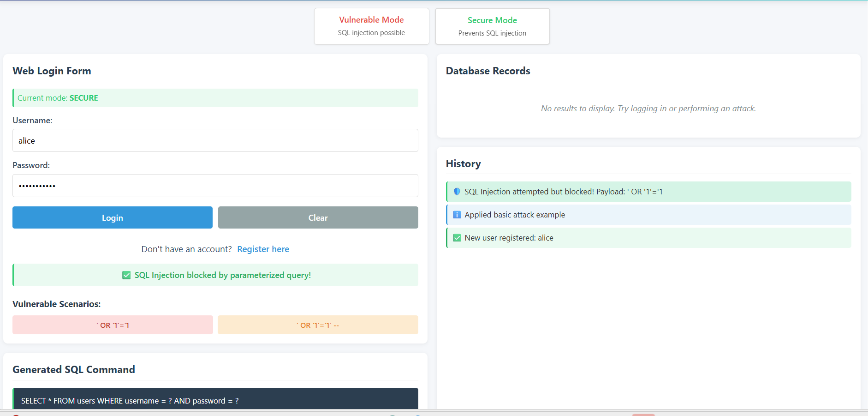Focus the Username input containing alice

[215, 141]
